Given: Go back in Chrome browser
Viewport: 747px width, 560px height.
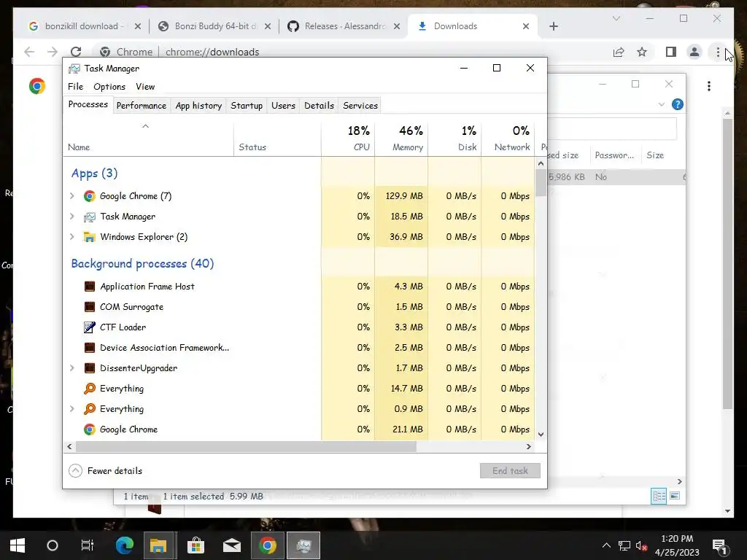Looking at the screenshot, I should tap(29, 52).
